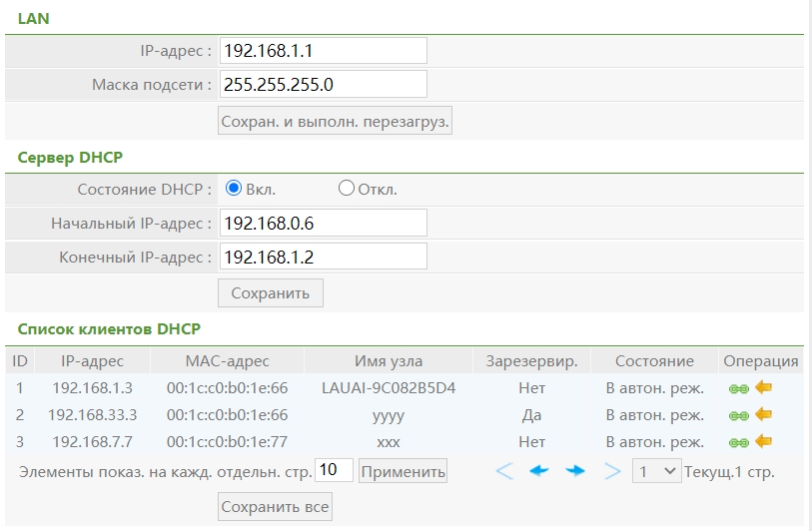812x531 pixels.
Task: Select IP cell 192.168.33.3
Action: tap(92, 414)
